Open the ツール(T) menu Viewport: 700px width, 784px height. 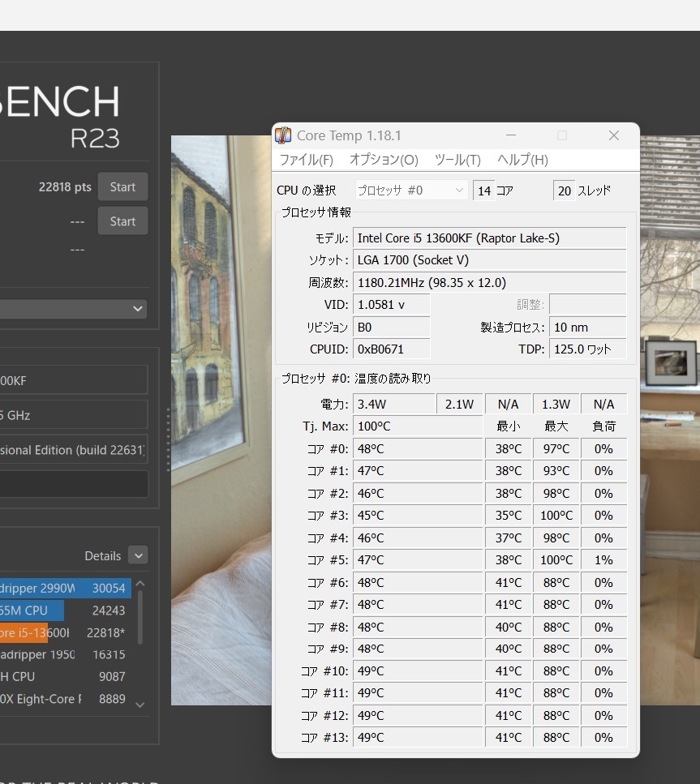(x=457, y=160)
